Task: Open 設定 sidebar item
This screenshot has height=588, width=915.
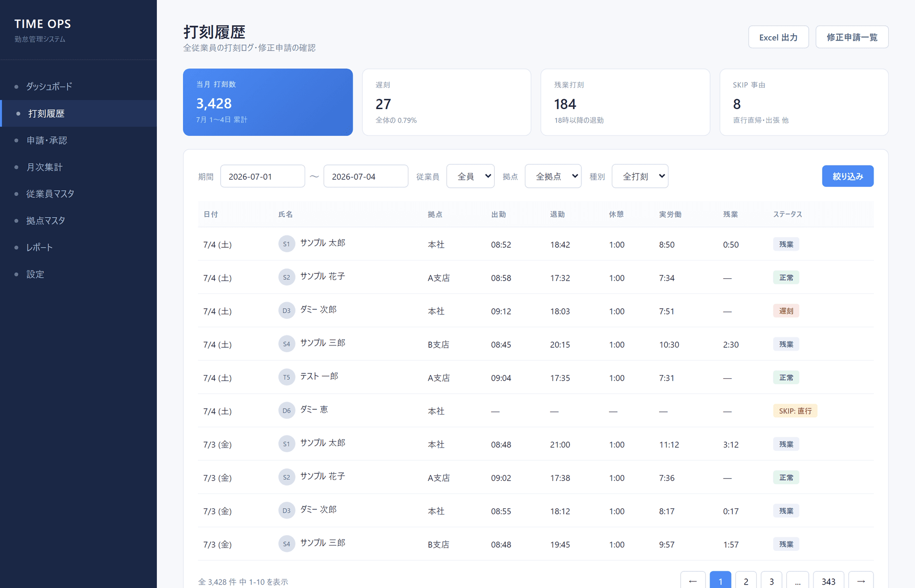Action: click(78, 274)
